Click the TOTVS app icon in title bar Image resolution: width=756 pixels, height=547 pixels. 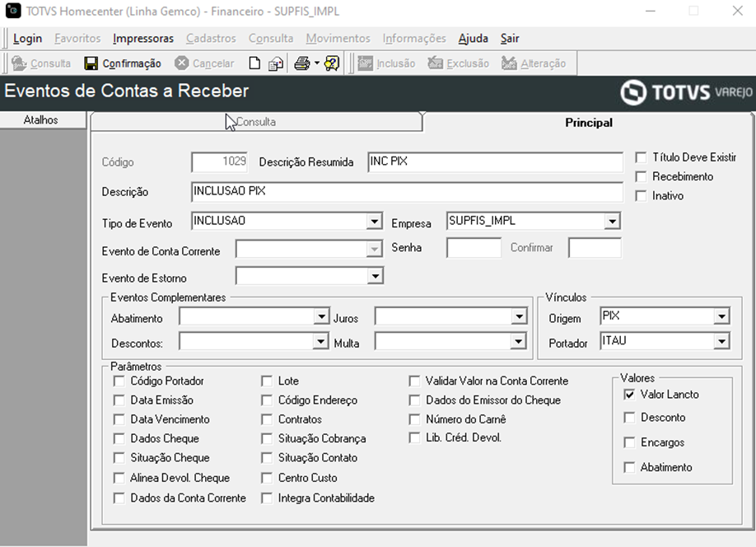click(x=13, y=11)
